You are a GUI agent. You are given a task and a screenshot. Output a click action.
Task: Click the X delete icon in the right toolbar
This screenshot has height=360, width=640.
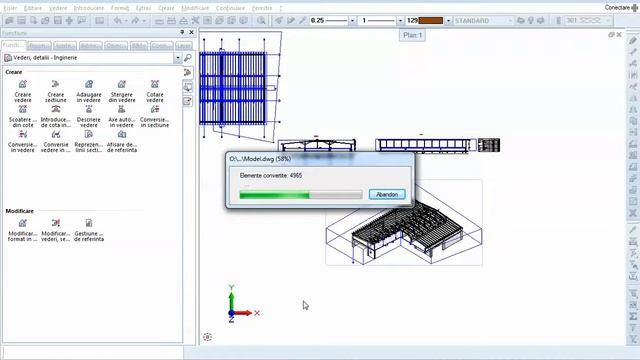click(x=633, y=213)
